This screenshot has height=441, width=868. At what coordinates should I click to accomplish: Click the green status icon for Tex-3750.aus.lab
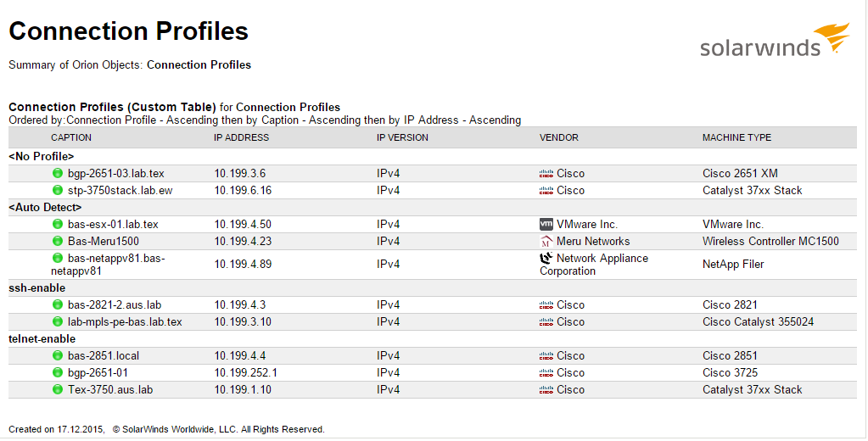click(58, 390)
